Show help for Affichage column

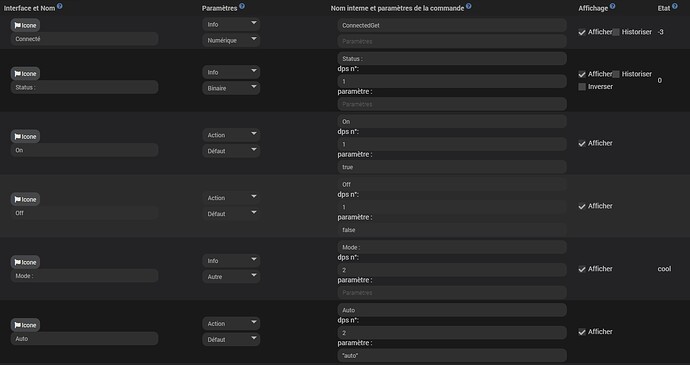click(612, 6)
